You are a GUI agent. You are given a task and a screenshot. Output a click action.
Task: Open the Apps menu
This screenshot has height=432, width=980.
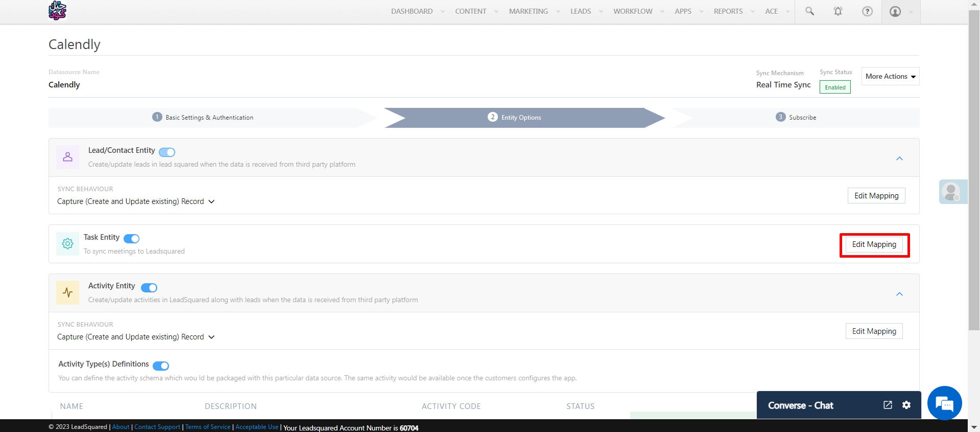[x=683, y=11]
